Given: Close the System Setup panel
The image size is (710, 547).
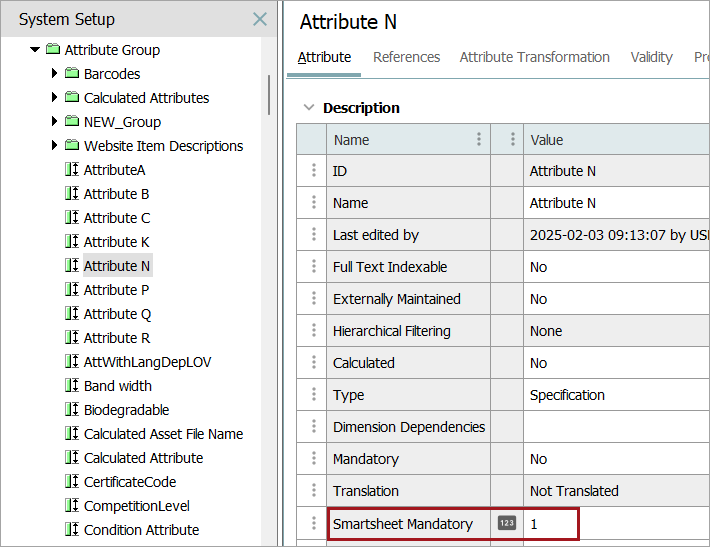Looking at the screenshot, I should pos(259,19).
